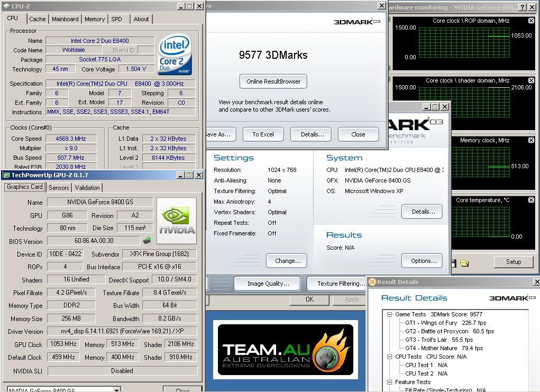
Task: Click the Memory Type DDR2 field
Action: [71, 305]
